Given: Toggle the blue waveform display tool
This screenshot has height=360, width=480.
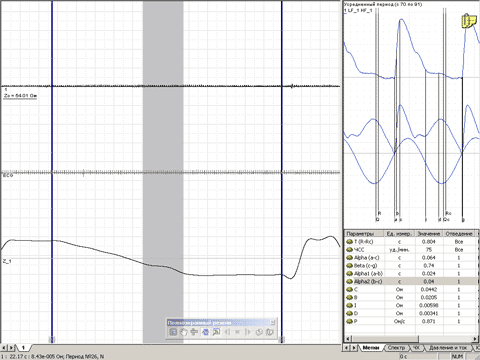Looking at the screenshot, I should tap(205, 332).
